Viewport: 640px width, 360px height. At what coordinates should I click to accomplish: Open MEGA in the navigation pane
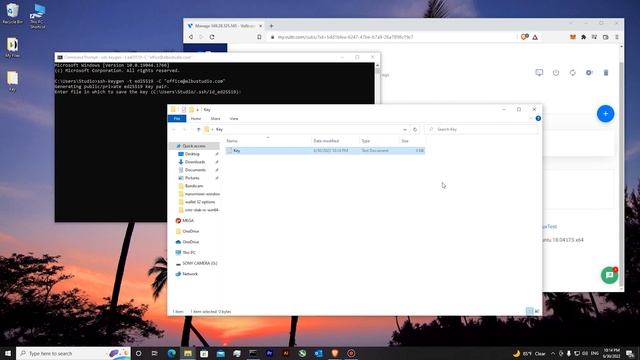pyautogui.click(x=188, y=221)
